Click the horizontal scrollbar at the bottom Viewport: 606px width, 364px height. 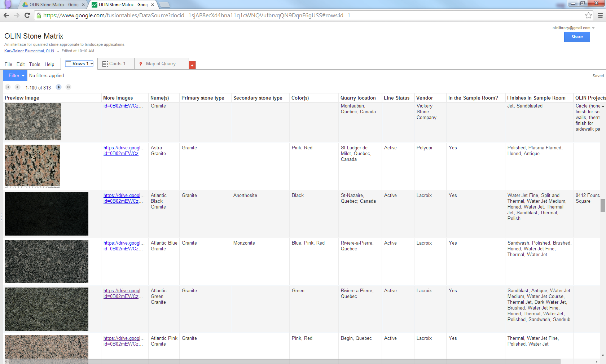point(285,361)
